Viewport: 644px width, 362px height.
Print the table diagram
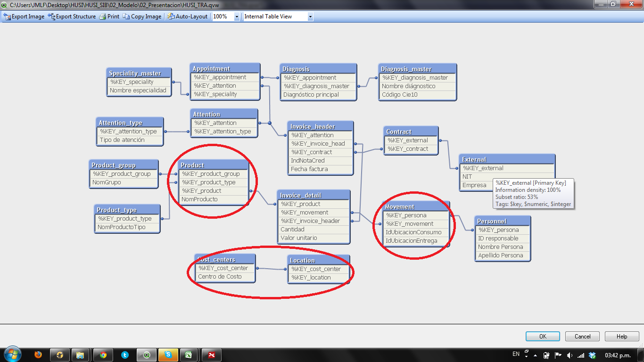click(102, 16)
